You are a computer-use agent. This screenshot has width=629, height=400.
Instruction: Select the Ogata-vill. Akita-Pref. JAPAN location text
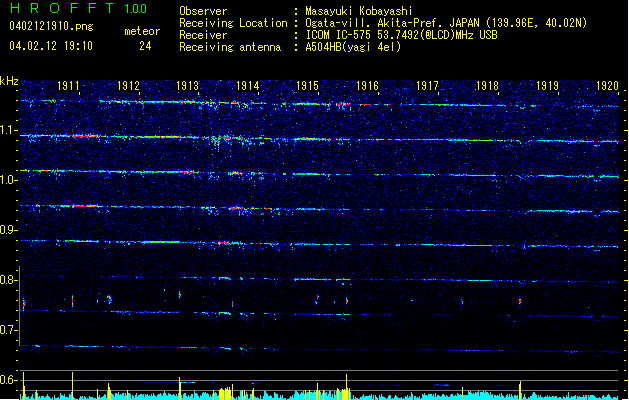click(446, 23)
